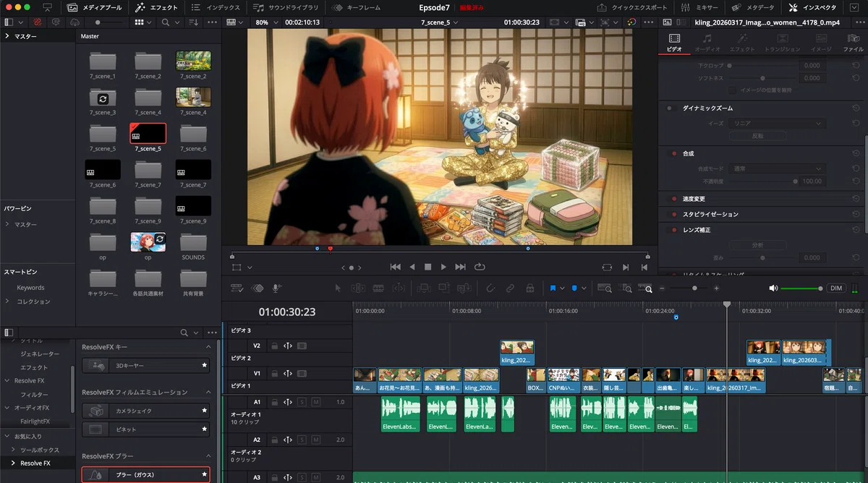Open the インデックス panel

pos(216,7)
